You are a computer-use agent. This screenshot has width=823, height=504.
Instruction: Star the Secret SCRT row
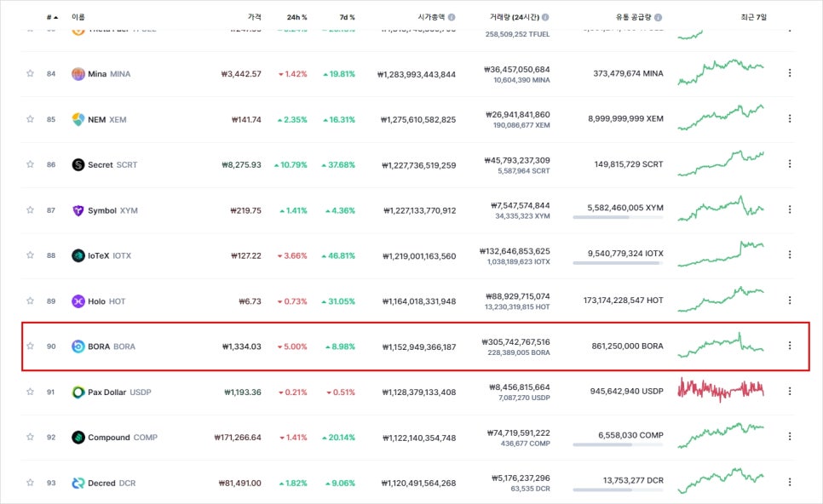pyautogui.click(x=30, y=164)
